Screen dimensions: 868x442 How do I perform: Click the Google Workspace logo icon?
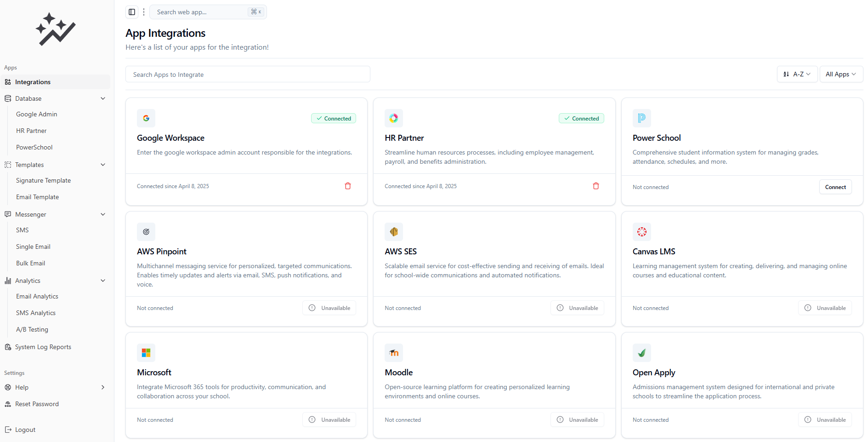146,118
